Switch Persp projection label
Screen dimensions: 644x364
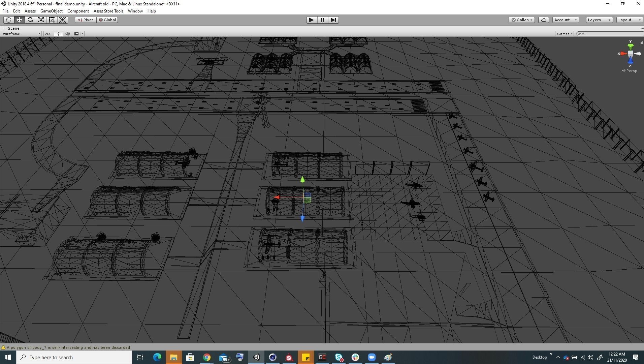[630, 71]
